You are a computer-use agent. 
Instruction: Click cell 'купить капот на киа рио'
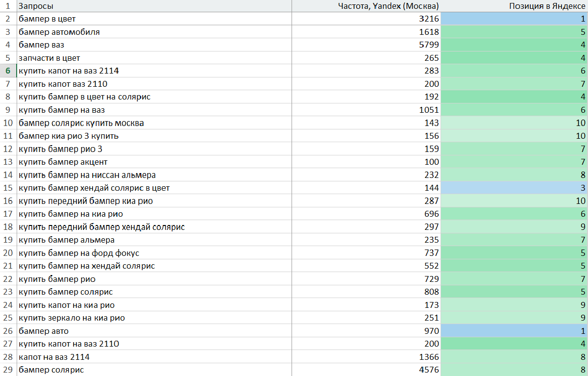[154, 305]
